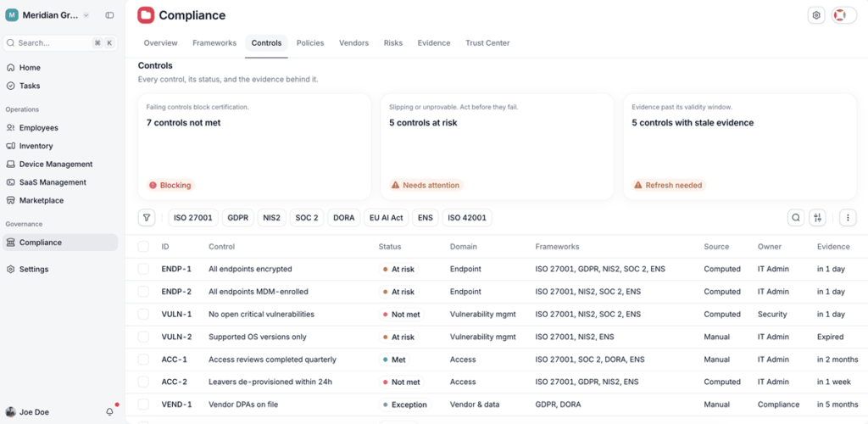
Task: Collapse sidebar with panel toggle icon
Action: [x=109, y=15]
